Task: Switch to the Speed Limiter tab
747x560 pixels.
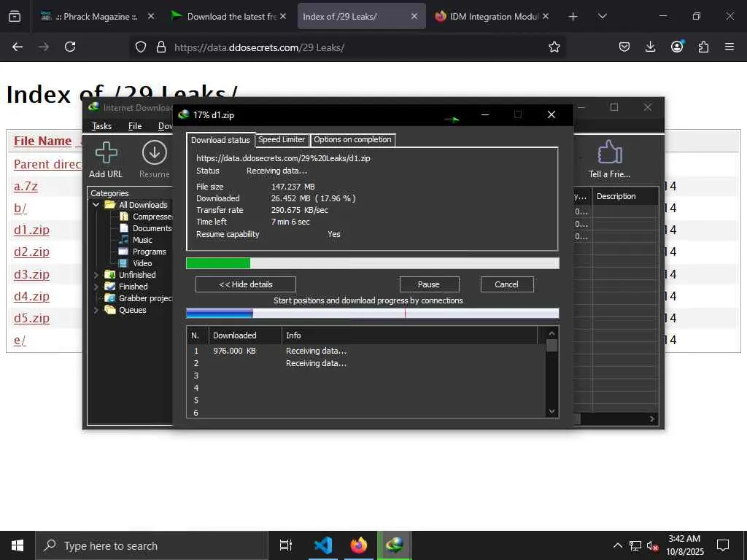Action: (x=282, y=139)
